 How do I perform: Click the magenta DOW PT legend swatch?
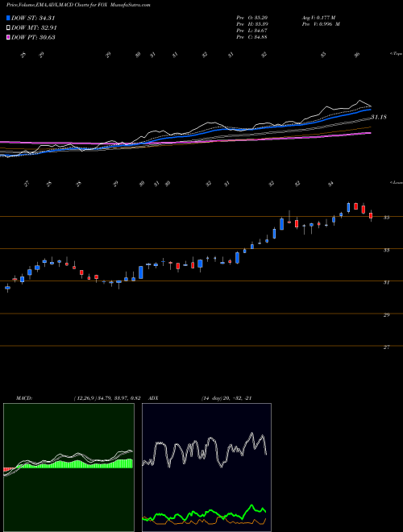pyautogui.click(x=8, y=37)
